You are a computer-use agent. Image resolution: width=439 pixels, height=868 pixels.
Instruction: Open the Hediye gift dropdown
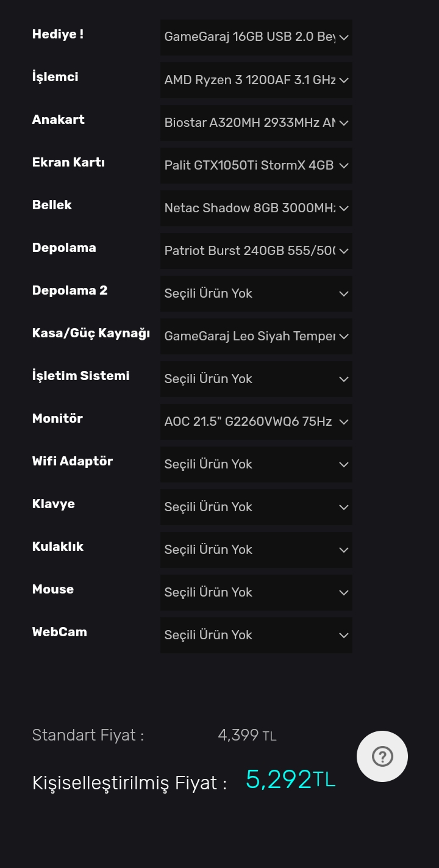tap(255, 37)
